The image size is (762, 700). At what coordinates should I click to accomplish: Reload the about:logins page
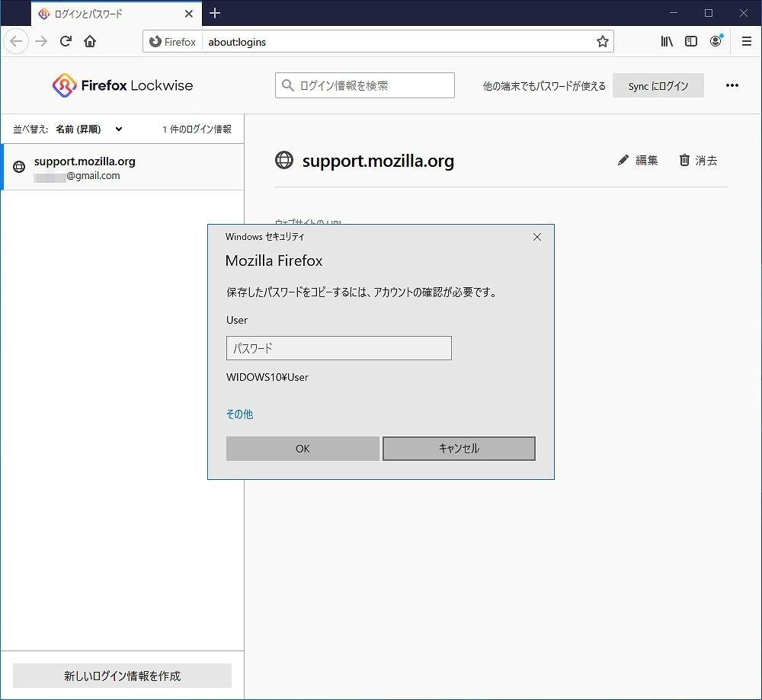click(x=66, y=41)
